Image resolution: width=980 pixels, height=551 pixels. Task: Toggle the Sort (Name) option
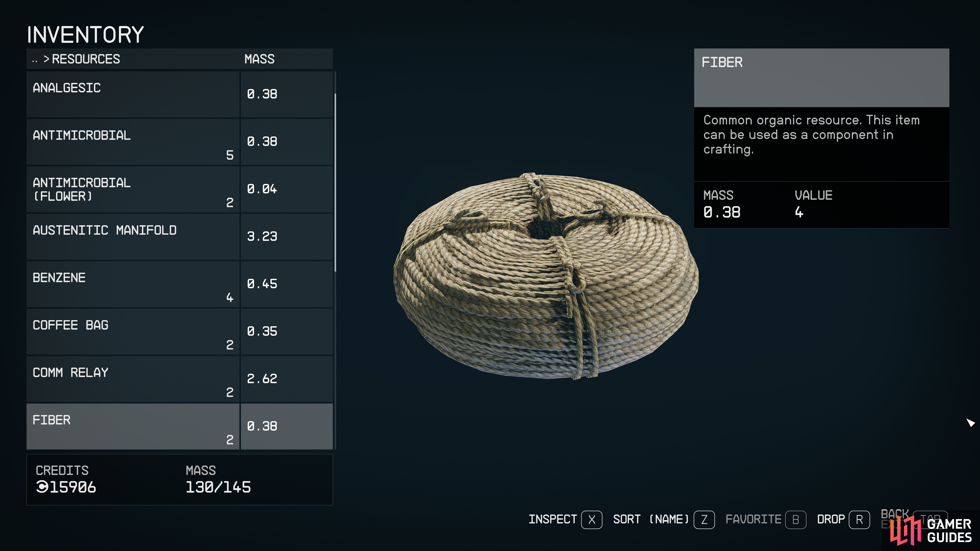[x=651, y=519]
